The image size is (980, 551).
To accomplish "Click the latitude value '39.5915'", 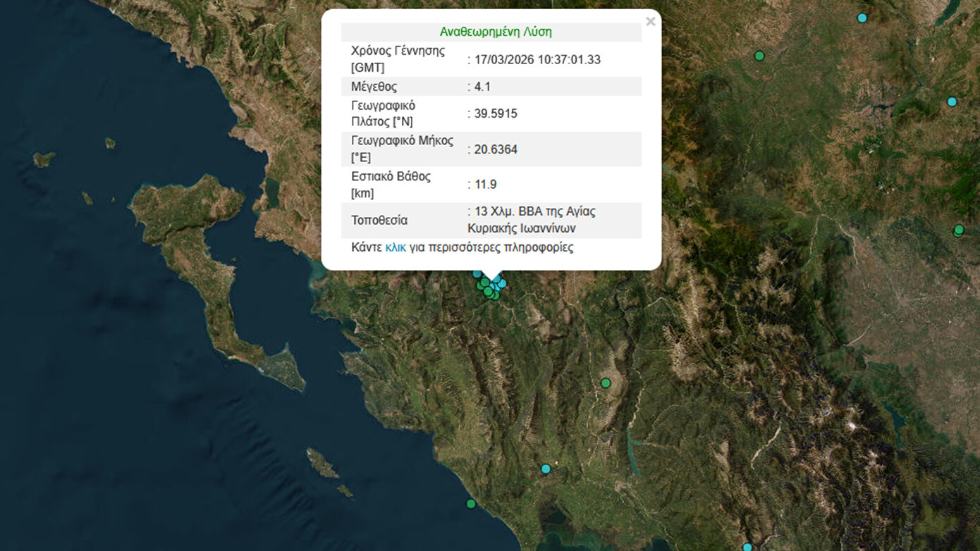I will tap(495, 113).
